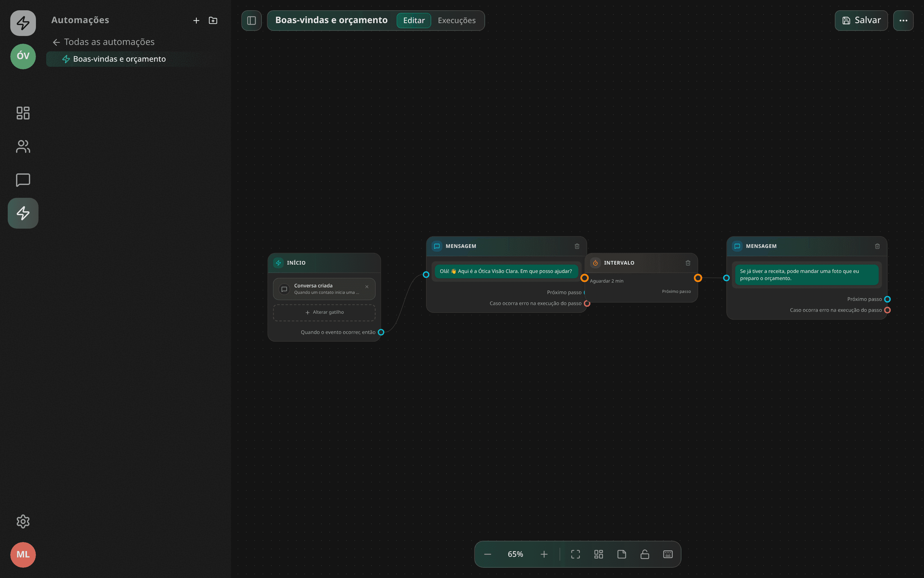This screenshot has width=924, height=578.
Task: Click the lightning bolt app logo
Action: click(23, 23)
